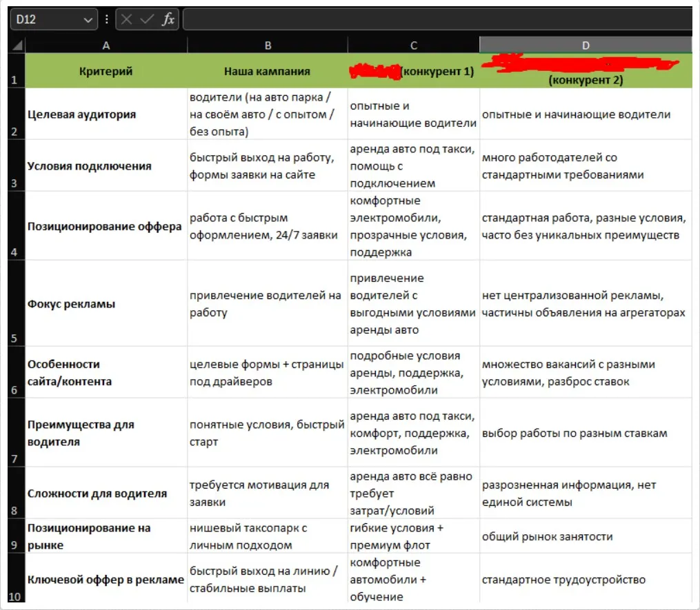Click the Cancel (X) formula icon
Screen dimensions: 700x610
tap(126, 19)
